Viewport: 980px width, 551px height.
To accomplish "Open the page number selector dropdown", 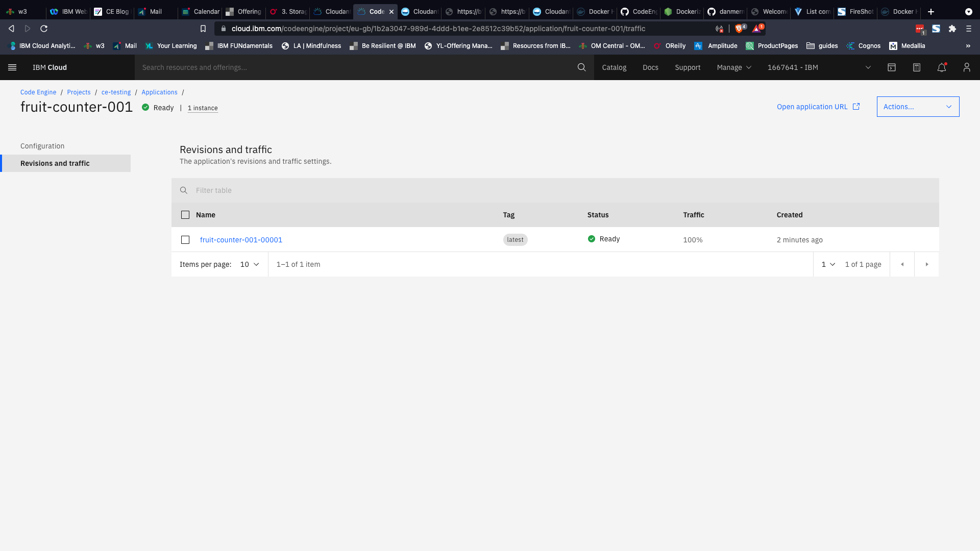I will tap(828, 264).
